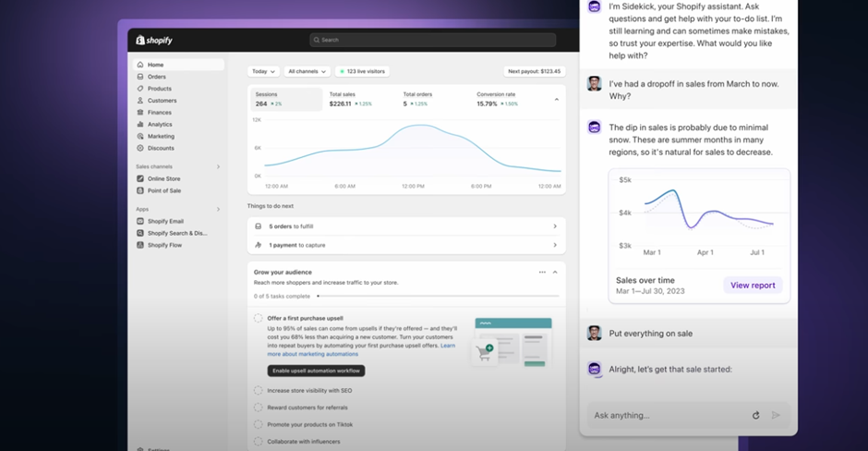Click Sidekick avatar beside intro message
Viewport: 868px width, 451px height.
pos(594,6)
